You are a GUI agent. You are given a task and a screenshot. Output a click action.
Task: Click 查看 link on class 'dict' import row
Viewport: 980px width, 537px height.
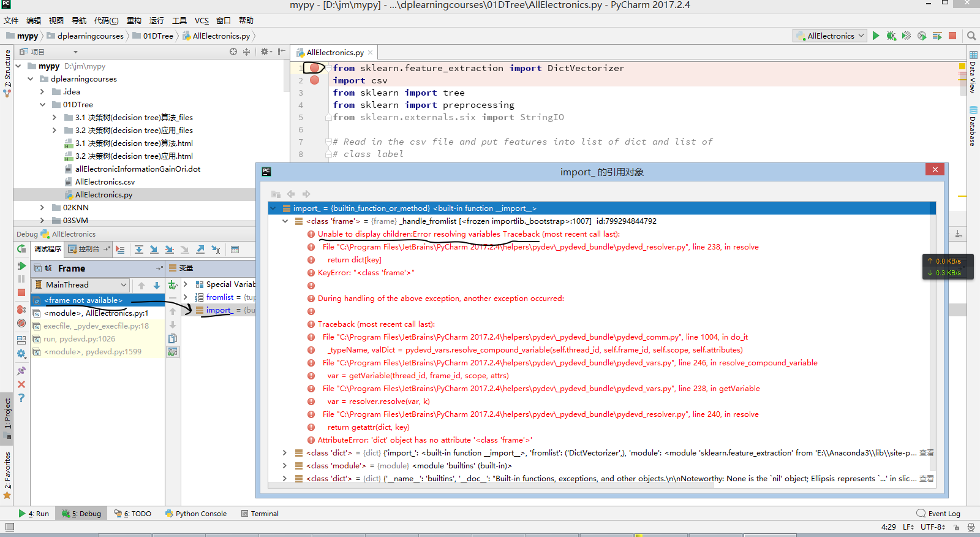[x=927, y=452]
